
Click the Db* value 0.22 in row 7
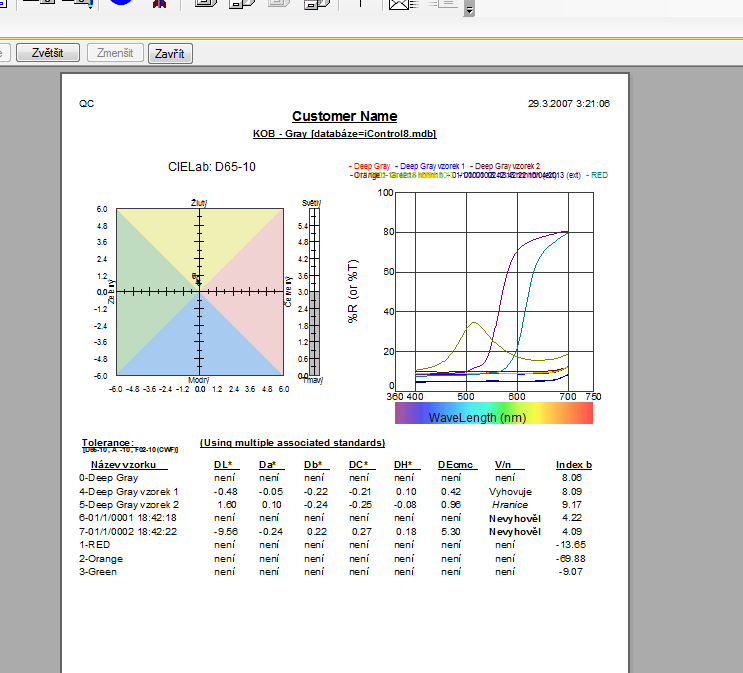pos(317,532)
